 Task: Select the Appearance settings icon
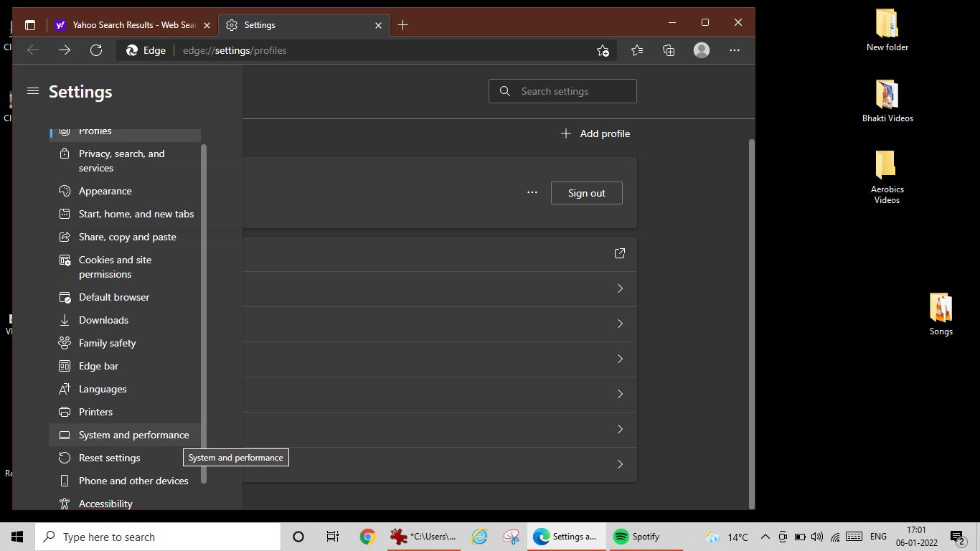(x=63, y=191)
